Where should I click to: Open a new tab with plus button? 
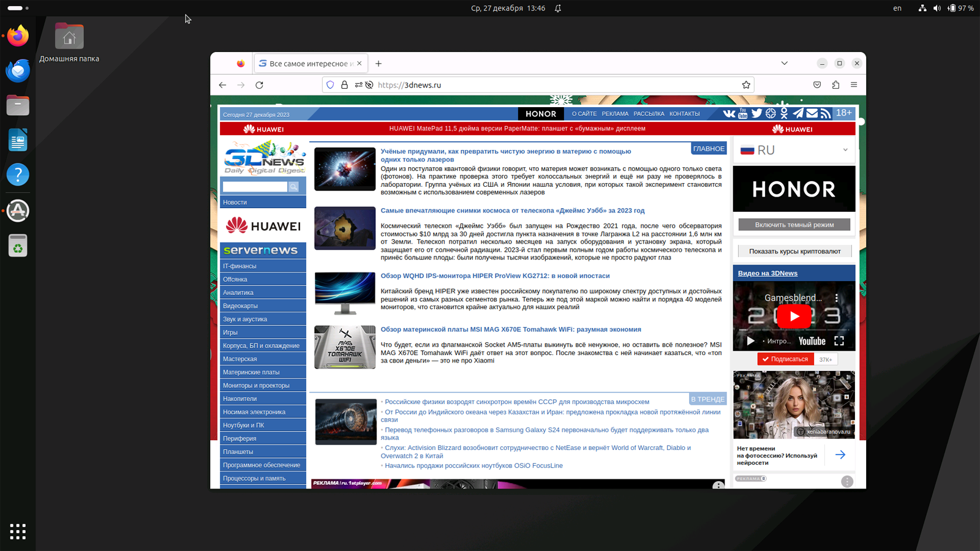(x=379, y=64)
